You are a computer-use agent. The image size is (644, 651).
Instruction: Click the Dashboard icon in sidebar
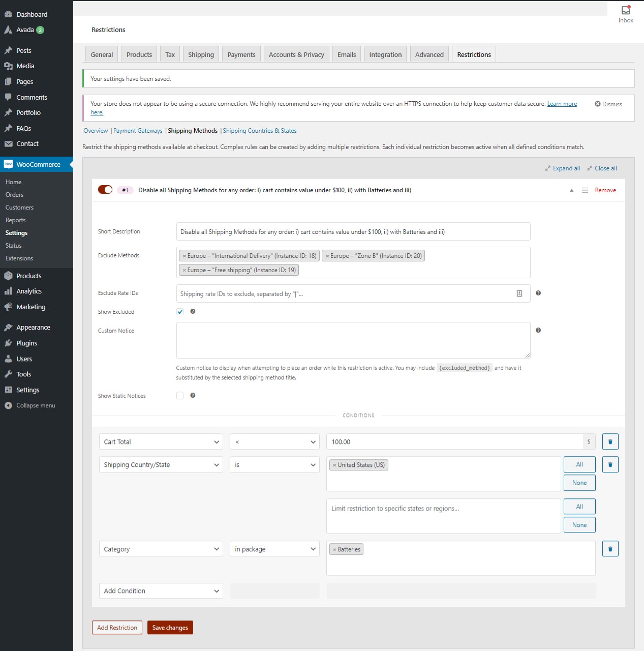click(8, 14)
